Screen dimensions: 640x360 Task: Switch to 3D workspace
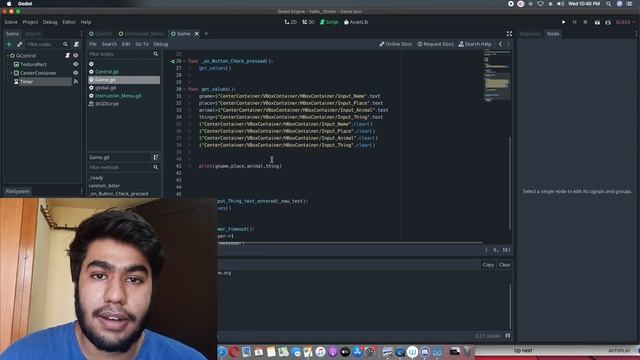[308, 22]
